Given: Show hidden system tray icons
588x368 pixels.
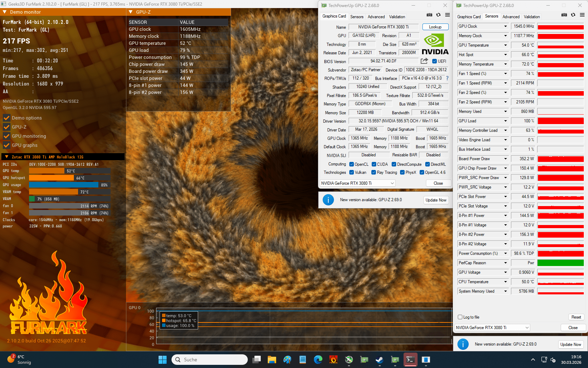Looking at the screenshot, I should pyautogui.click(x=533, y=360).
